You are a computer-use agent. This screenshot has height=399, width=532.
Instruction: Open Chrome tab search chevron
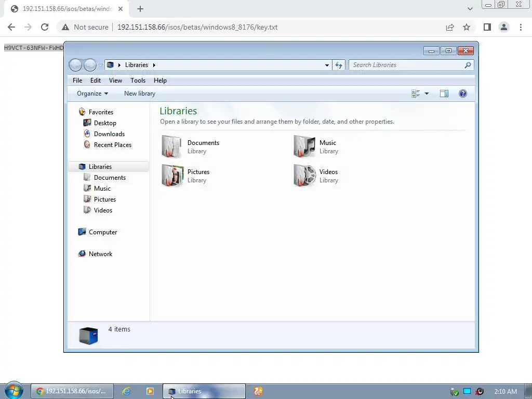tap(470, 9)
